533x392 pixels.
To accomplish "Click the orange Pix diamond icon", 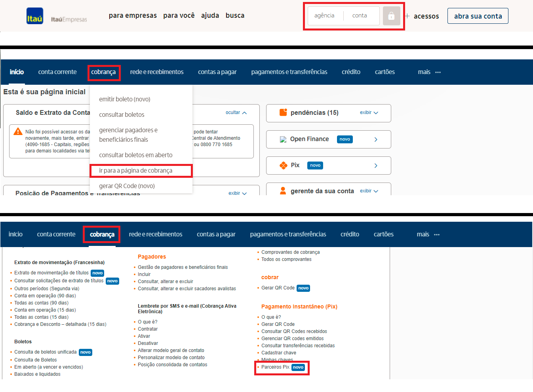I will pos(284,166).
